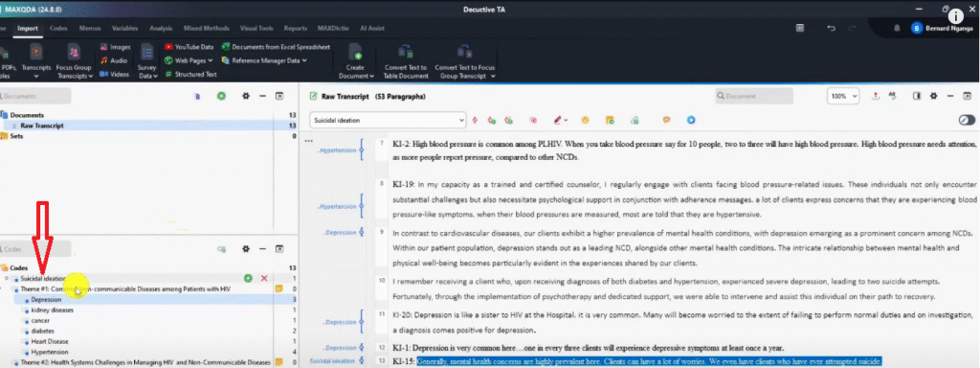The height and width of the screenshot is (368, 980).
Task: Click the undo arrow in title bar
Action: point(832,28)
